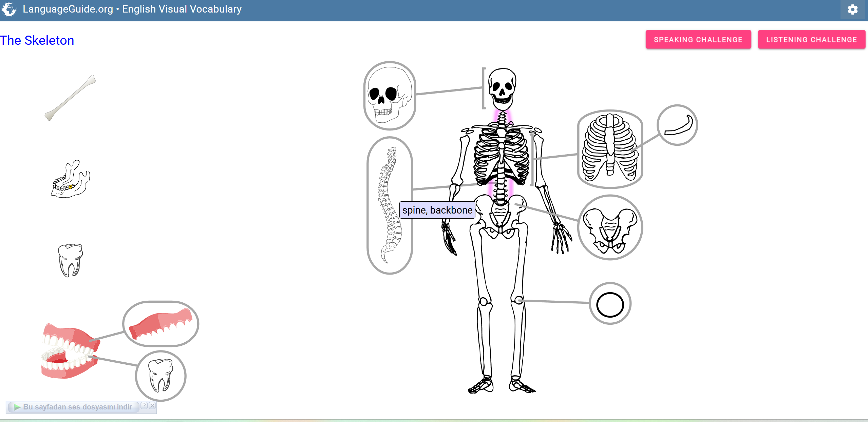
Task: Click the 'spine, backbone' tooltip label
Action: point(437,210)
